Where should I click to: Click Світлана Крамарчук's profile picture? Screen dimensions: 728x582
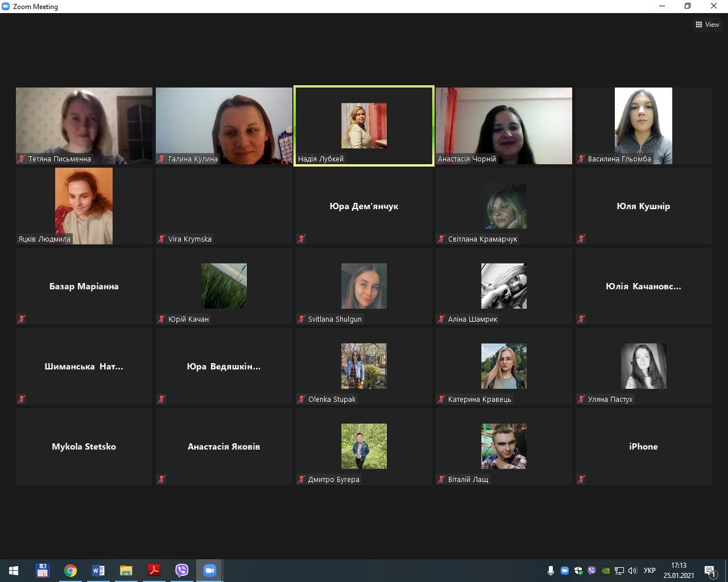click(504, 206)
